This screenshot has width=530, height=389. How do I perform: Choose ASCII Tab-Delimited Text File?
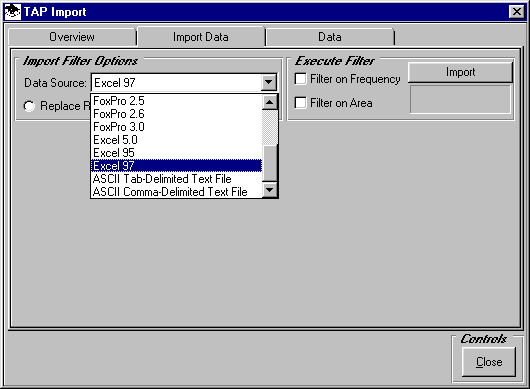click(x=176, y=179)
